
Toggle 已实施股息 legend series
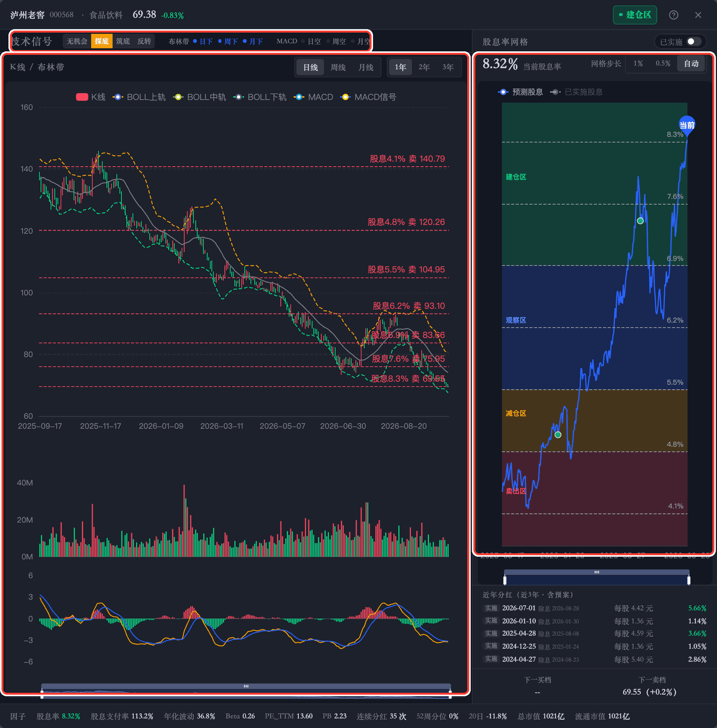[x=576, y=92]
